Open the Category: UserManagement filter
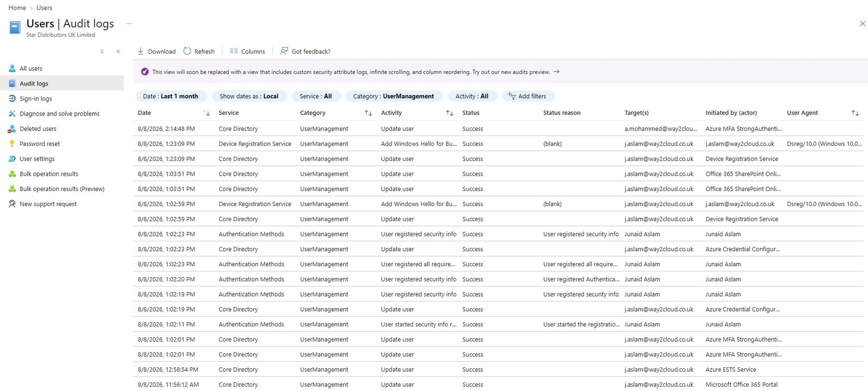 click(x=394, y=96)
